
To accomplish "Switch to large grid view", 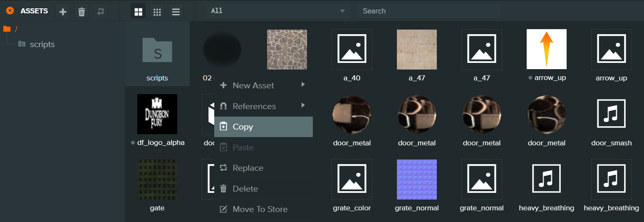I will tap(138, 11).
